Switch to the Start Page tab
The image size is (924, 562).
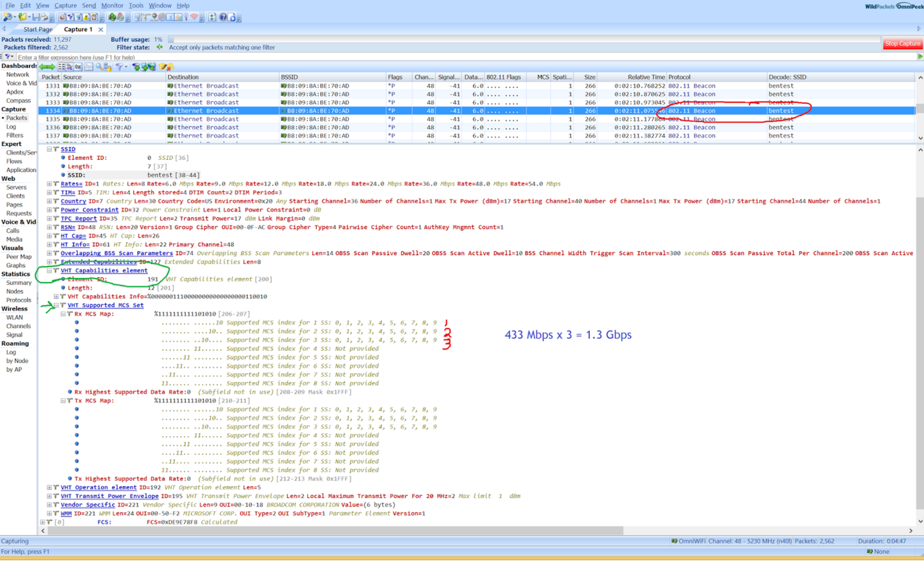click(x=38, y=29)
